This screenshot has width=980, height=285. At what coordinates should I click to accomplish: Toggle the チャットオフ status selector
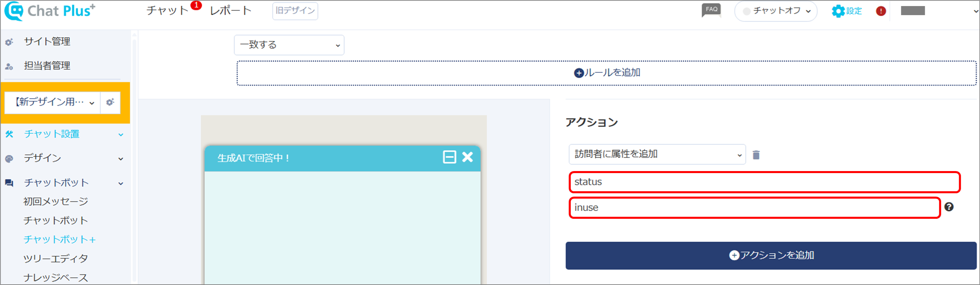(776, 11)
